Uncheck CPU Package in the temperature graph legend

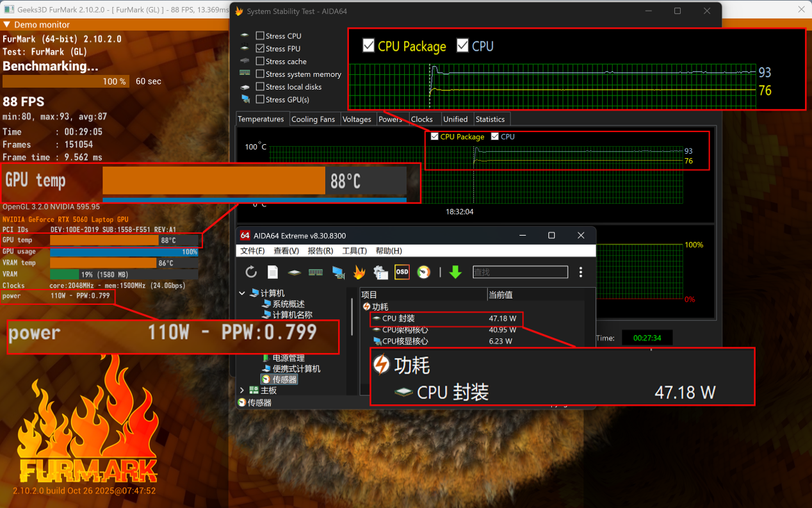(x=435, y=136)
